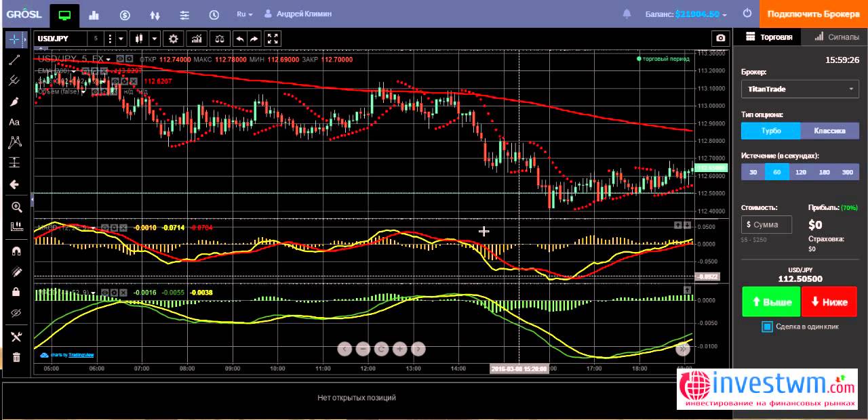
Task: Edit the USD/JPY symbol field
Action: click(60, 39)
